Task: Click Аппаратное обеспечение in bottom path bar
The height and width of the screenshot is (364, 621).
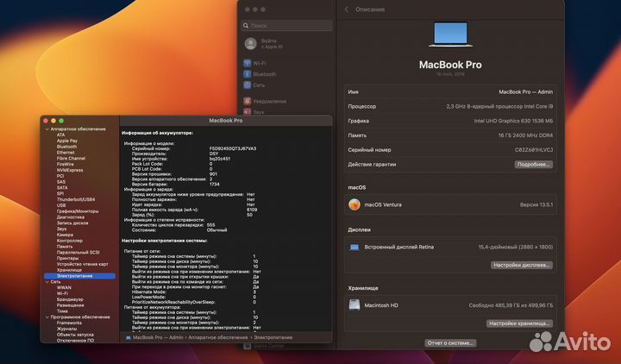Action: (218, 337)
